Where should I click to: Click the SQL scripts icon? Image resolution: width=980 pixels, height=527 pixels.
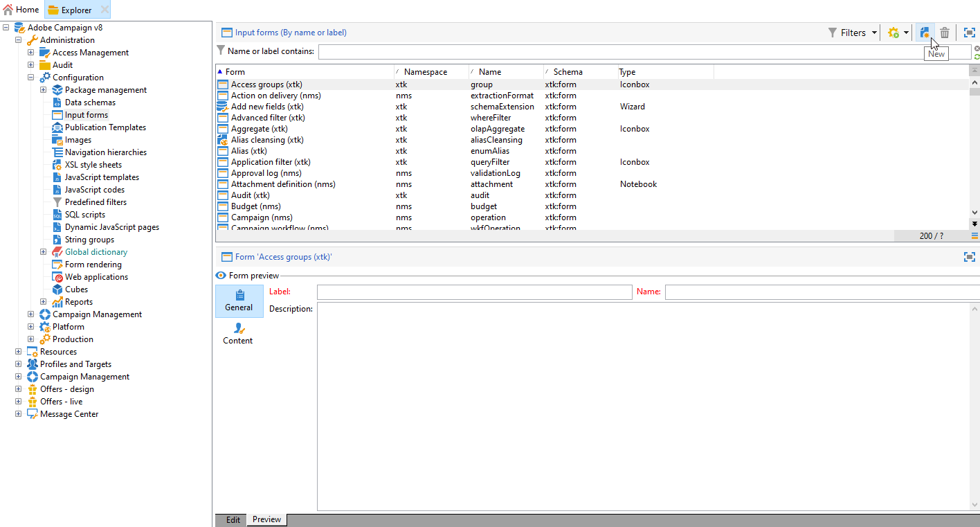[x=57, y=215]
